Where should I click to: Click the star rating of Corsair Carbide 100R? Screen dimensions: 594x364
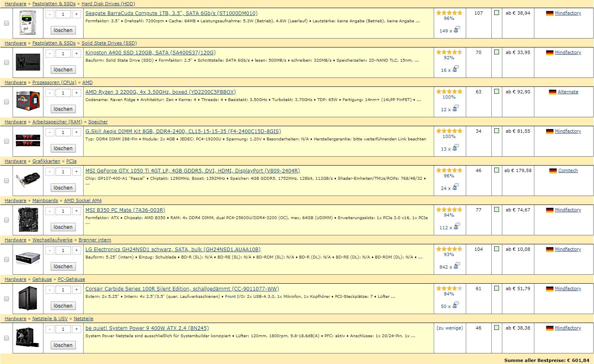pyautogui.click(x=449, y=289)
